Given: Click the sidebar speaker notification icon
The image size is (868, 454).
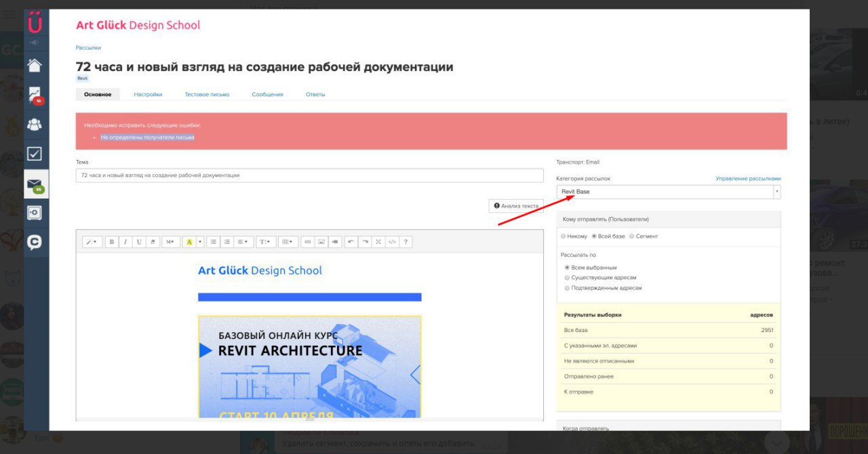Looking at the screenshot, I should 35,43.
